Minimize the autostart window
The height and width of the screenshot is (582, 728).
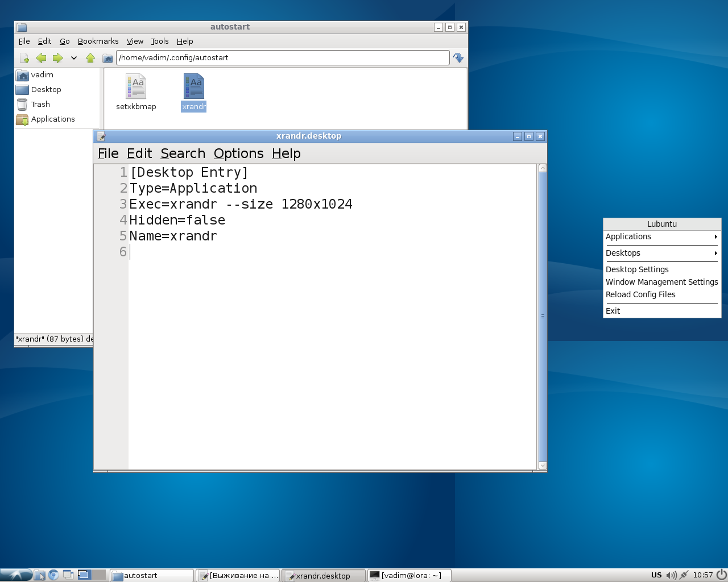pos(439,27)
